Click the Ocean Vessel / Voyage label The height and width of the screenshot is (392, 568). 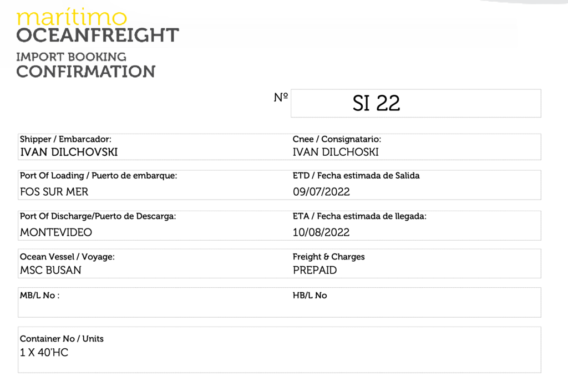tap(67, 257)
